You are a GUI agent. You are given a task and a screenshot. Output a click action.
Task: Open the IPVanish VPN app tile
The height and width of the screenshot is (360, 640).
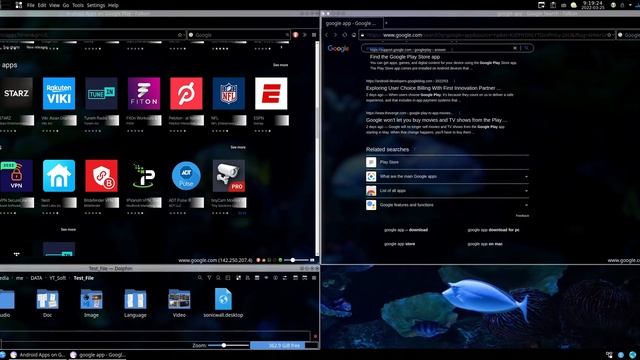(x=144, y=176)
